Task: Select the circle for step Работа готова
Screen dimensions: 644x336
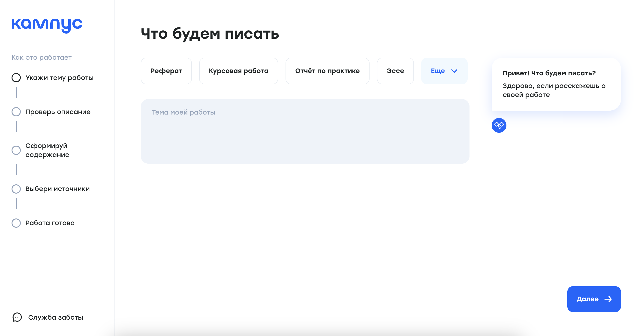Action: (16, 223)
